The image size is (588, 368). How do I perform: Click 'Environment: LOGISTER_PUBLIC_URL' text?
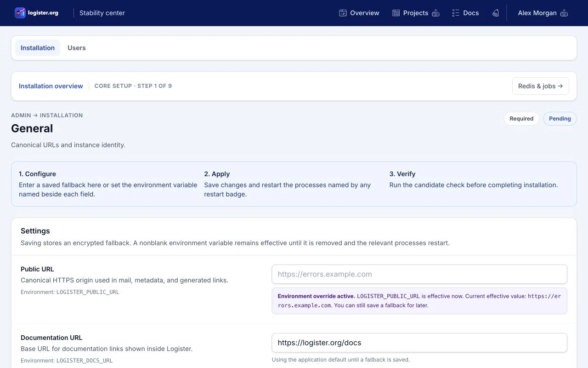(x=70, y=292)
